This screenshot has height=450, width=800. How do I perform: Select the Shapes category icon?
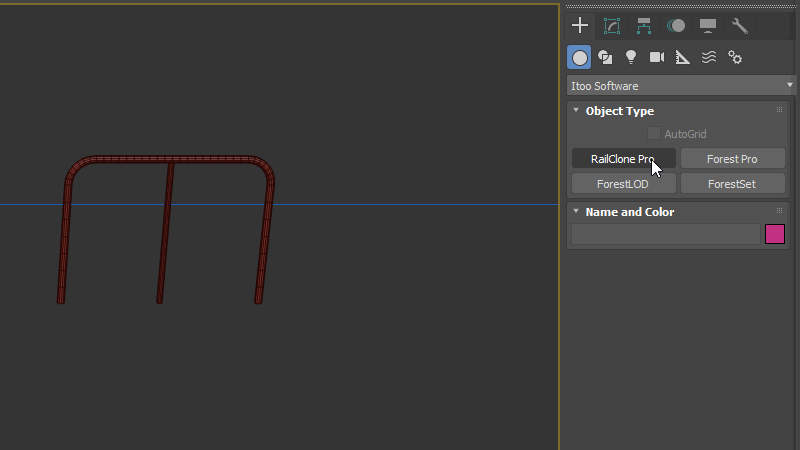coord(605,57)
